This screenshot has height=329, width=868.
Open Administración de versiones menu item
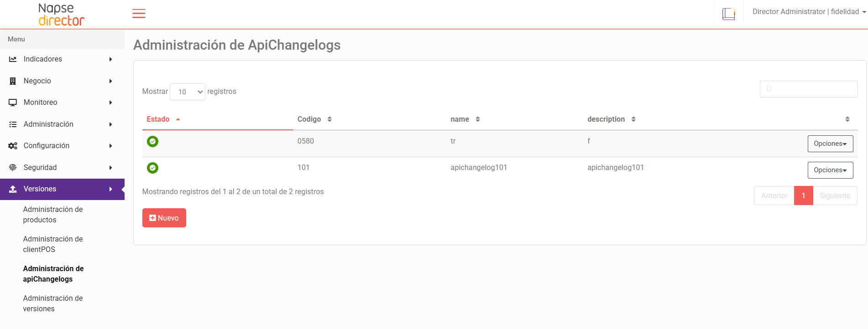click(x=53, y=303)
